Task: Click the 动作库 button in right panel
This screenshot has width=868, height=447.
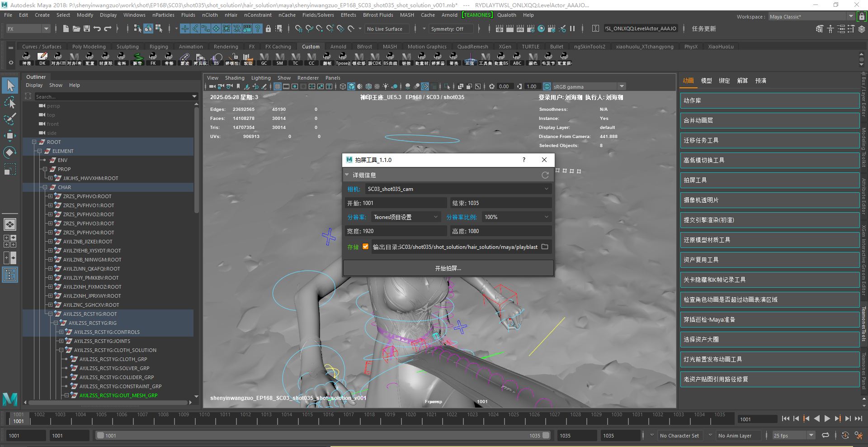Action: pos(769,101)
